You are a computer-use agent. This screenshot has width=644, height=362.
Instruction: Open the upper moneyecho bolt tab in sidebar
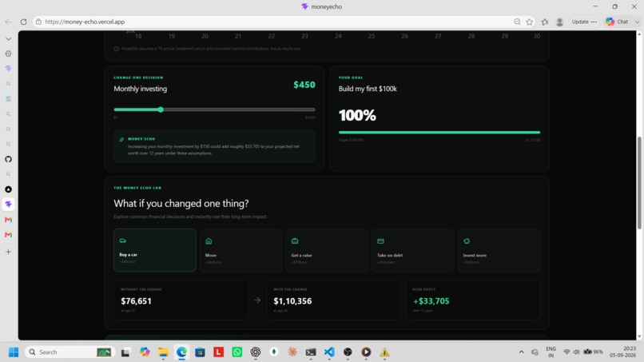(x=8, y=69)
